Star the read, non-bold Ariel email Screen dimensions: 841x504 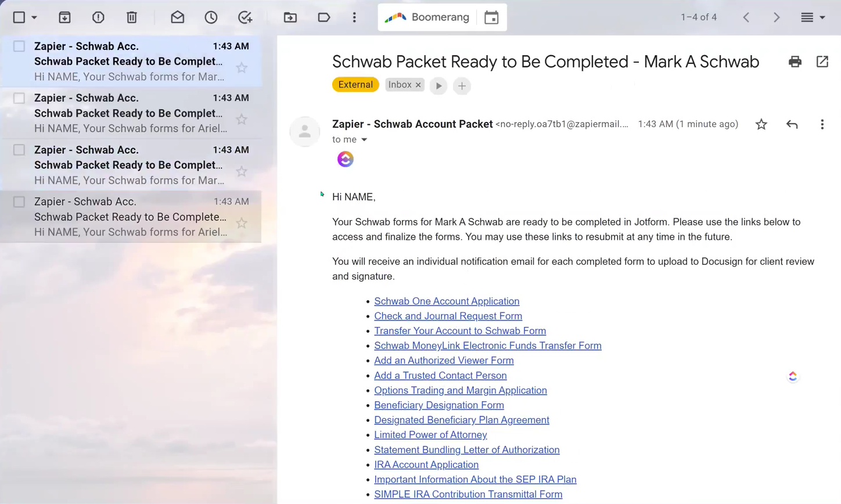pyautogui.click(x=242, y=224)
